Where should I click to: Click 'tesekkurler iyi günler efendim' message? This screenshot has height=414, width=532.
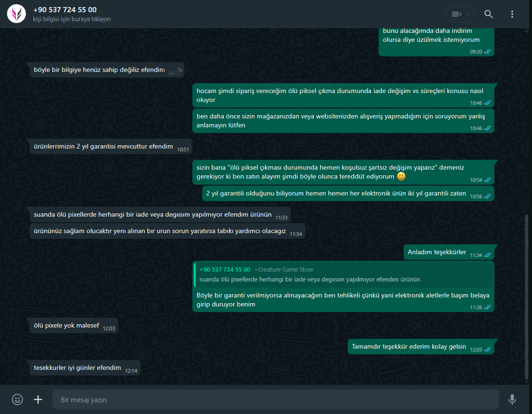[x=85, y=368]
